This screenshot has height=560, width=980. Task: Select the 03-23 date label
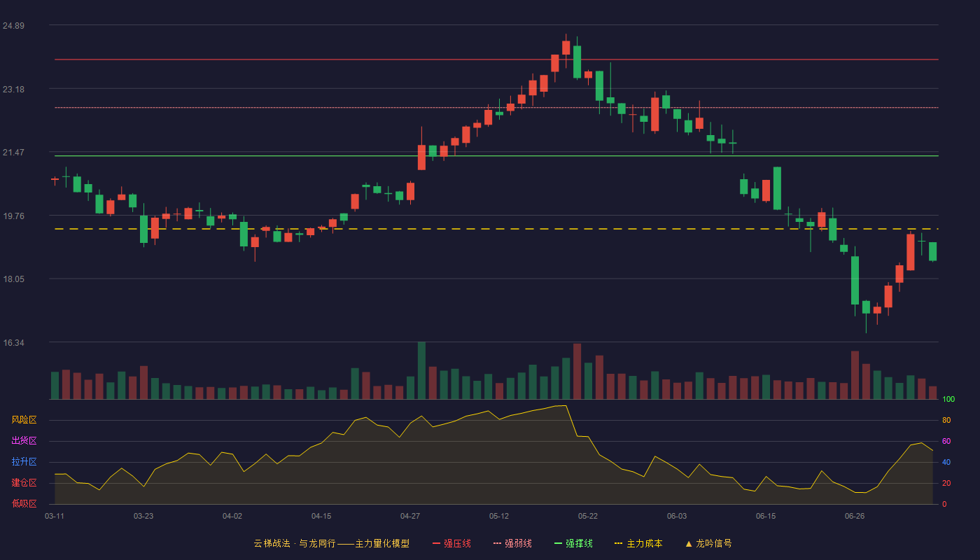(x=143, y=516)
